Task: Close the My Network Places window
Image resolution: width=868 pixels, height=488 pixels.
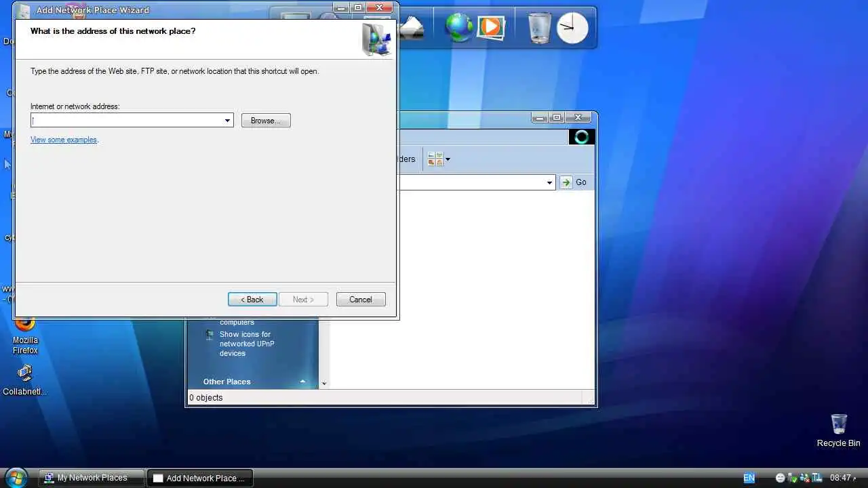Action: click(x=578, y=117)
